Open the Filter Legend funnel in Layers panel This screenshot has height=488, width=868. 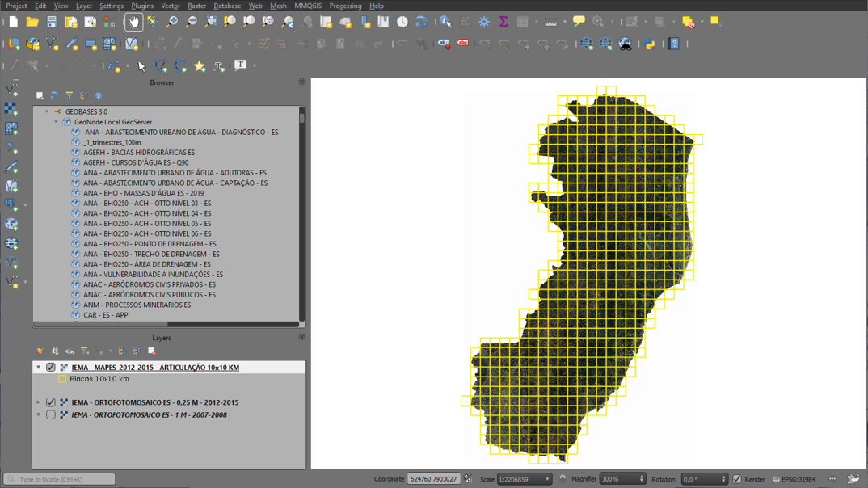click(x=85, y=351)
